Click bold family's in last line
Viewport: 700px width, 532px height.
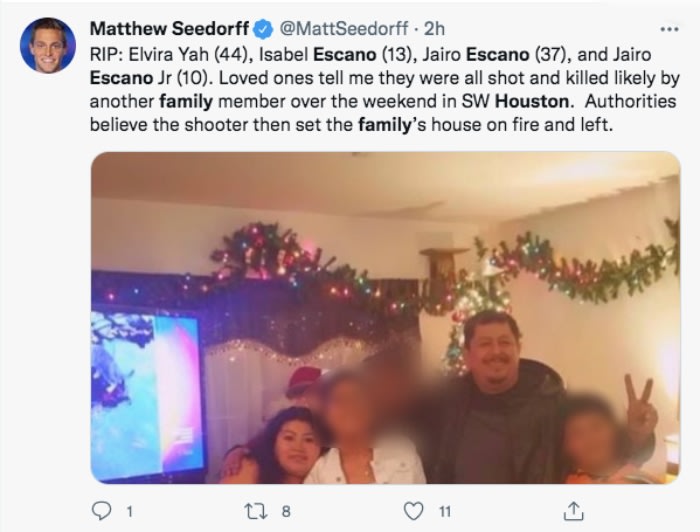387,125
